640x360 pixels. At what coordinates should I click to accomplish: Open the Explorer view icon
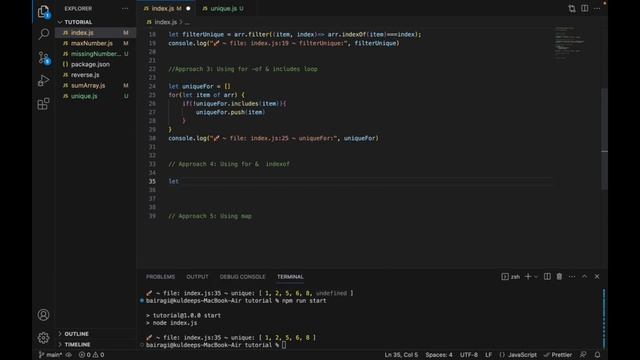coord(43,12)
